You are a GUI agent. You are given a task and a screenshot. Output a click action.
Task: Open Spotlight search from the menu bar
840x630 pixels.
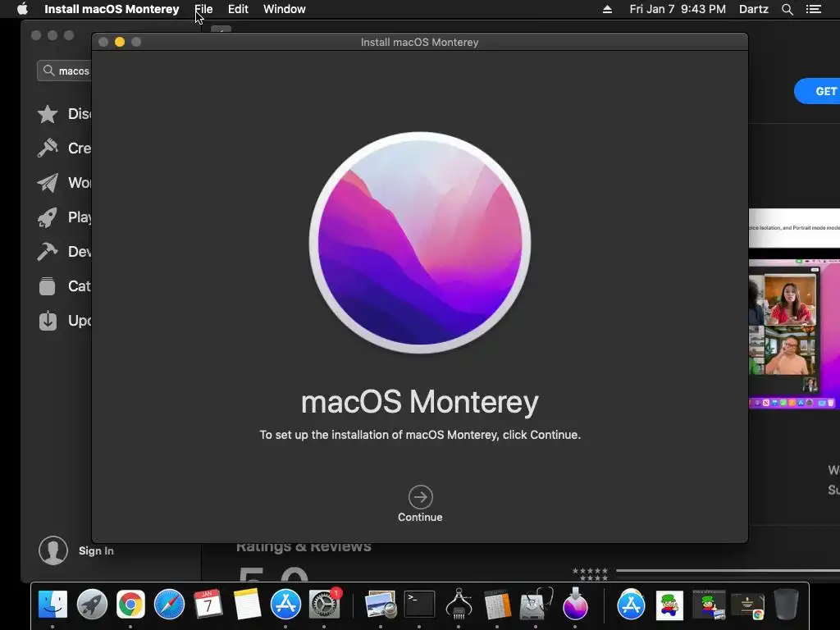pyautogui.click(x=787, y=9)
